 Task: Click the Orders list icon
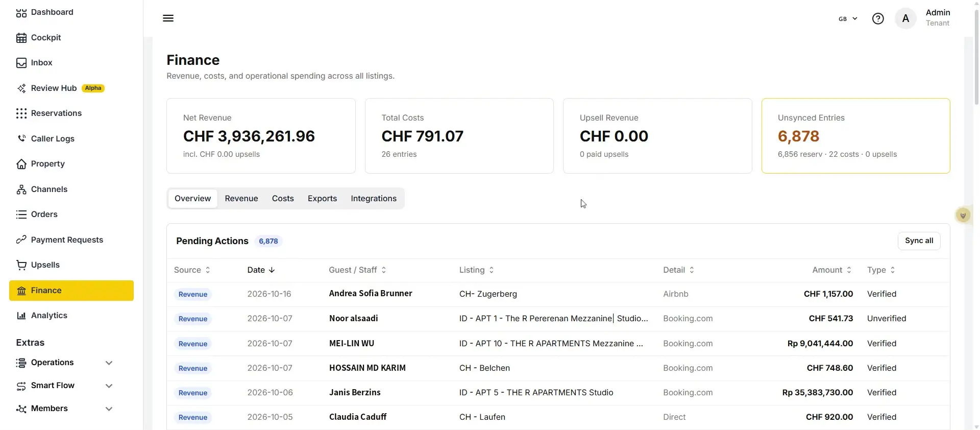21,214
